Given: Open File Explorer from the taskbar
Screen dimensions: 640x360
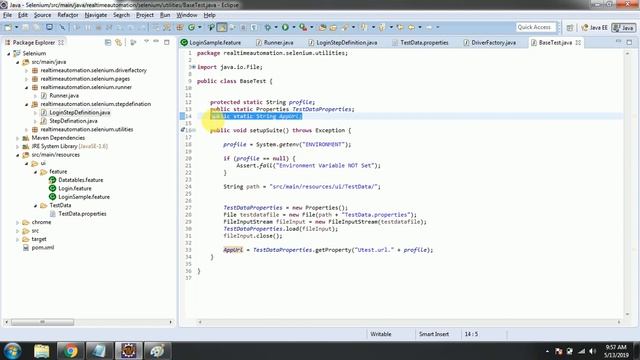Looking at the screenshot, I should [x=41, y=351].
